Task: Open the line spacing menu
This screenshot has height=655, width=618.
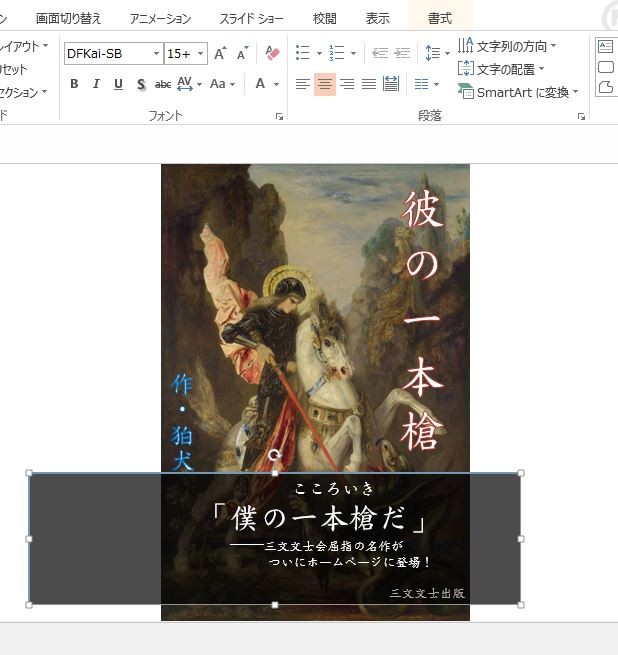Action: click(437, 53)
